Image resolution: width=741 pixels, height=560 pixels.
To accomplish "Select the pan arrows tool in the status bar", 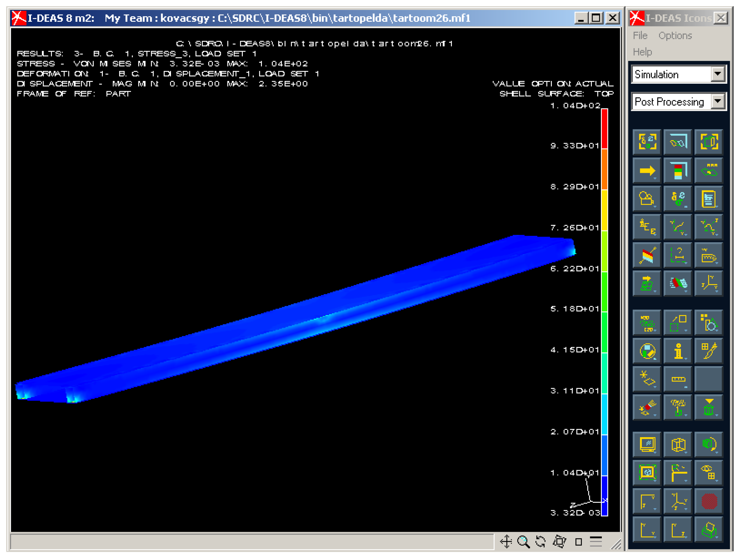I will pos(506,542).
